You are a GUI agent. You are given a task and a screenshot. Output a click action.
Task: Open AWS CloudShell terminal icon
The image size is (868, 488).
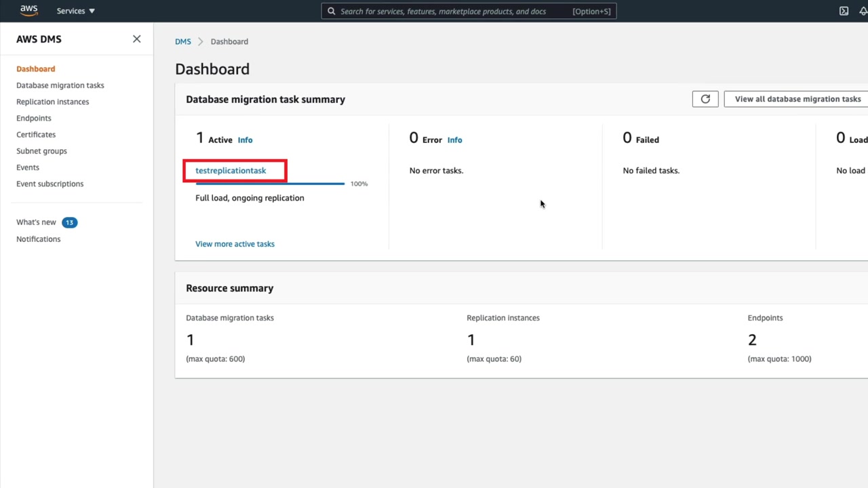point(844,11)
